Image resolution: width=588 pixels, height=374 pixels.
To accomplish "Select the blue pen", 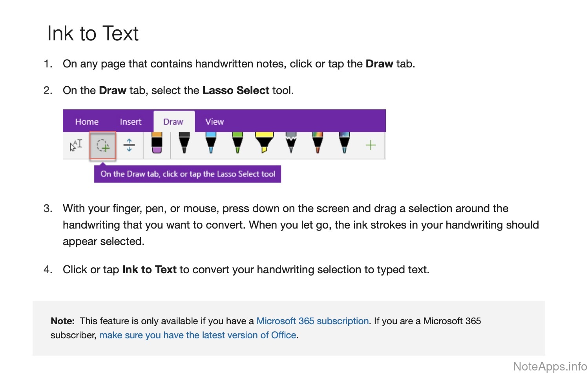I will (211, 143).
